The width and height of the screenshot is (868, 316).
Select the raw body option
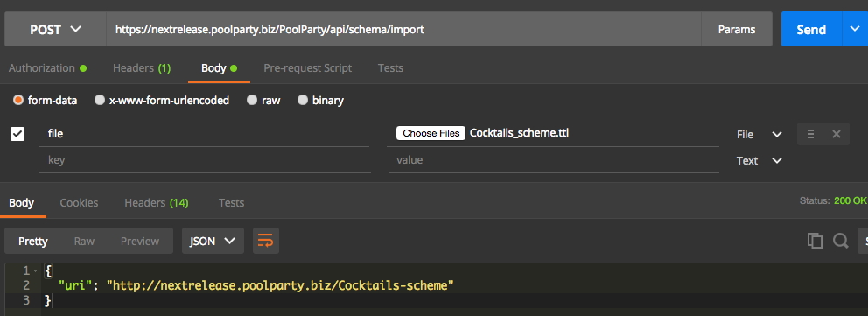tap(263, 101)
